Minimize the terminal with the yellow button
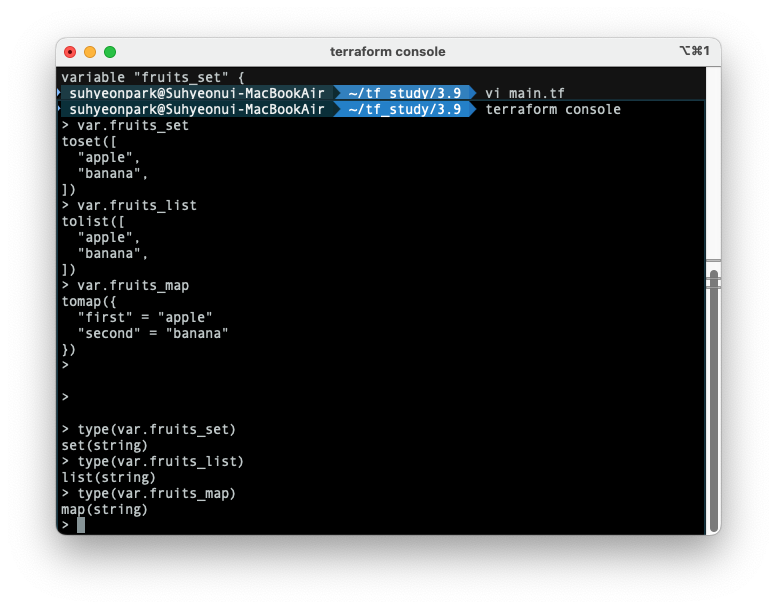 90,52
